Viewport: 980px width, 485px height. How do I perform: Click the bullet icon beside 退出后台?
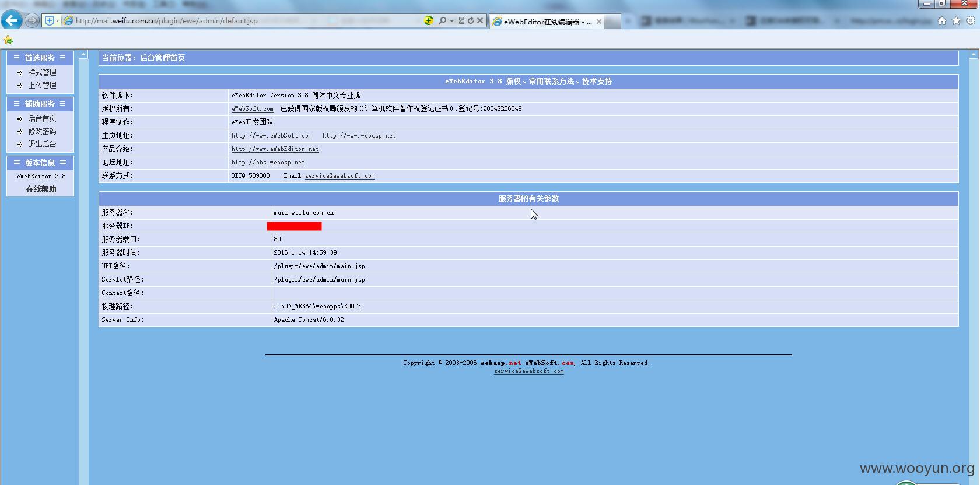[20, 145]
